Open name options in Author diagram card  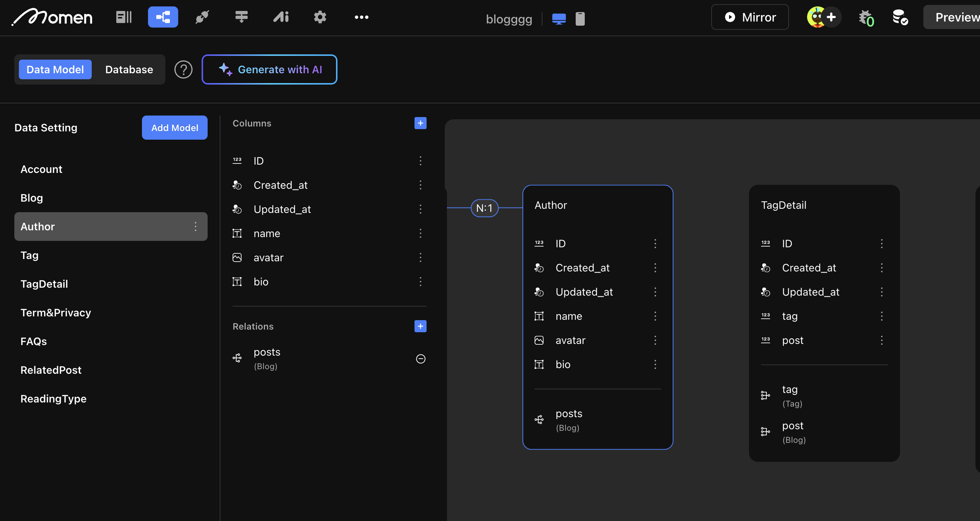pyautogui.click(x=655, y=316)
